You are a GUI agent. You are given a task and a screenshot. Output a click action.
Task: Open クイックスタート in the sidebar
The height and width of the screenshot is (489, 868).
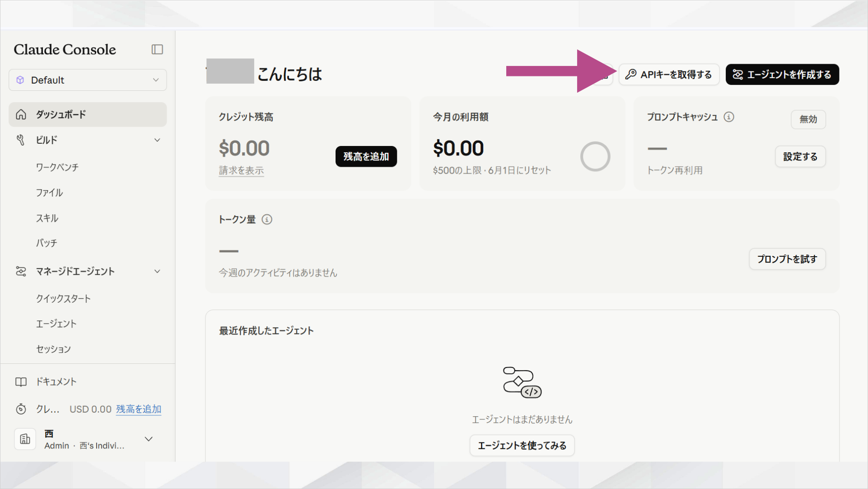(x=63, y=299)
